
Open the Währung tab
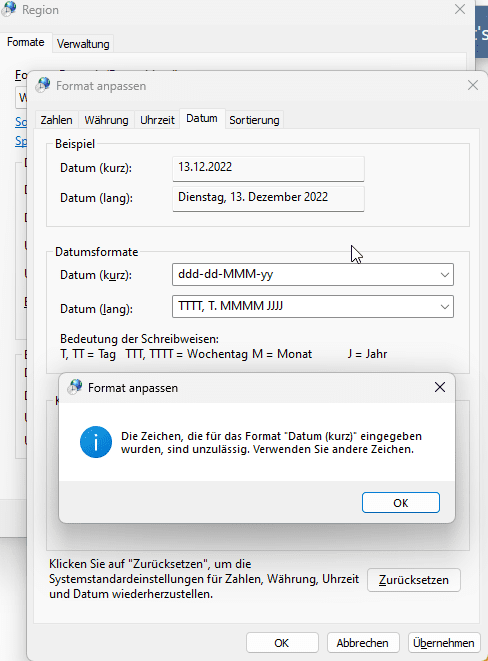coord(106,120)
